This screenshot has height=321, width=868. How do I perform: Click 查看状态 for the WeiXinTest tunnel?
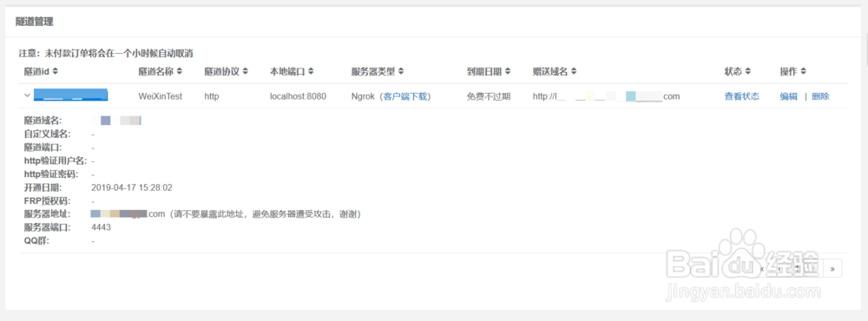(x=742, y=96)
